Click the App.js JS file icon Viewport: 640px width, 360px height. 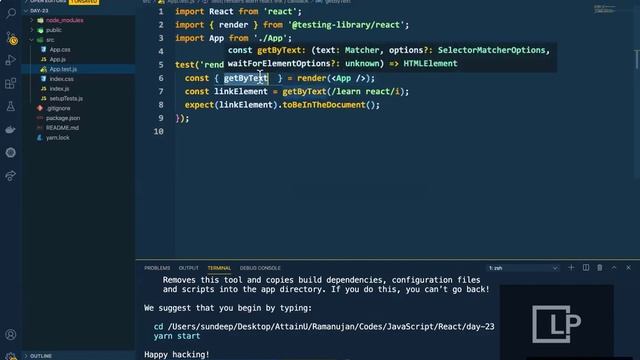coord(44,59)
